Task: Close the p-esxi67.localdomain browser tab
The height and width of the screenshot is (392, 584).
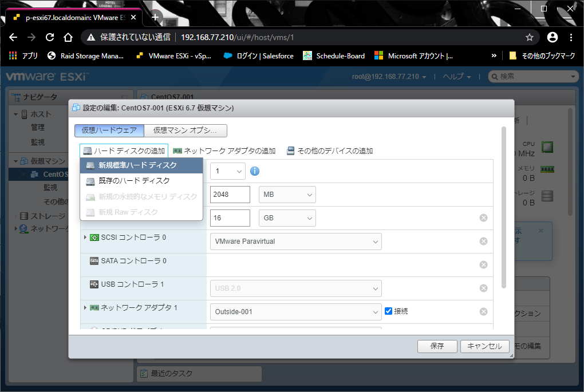Action: [x=133, y=18]
